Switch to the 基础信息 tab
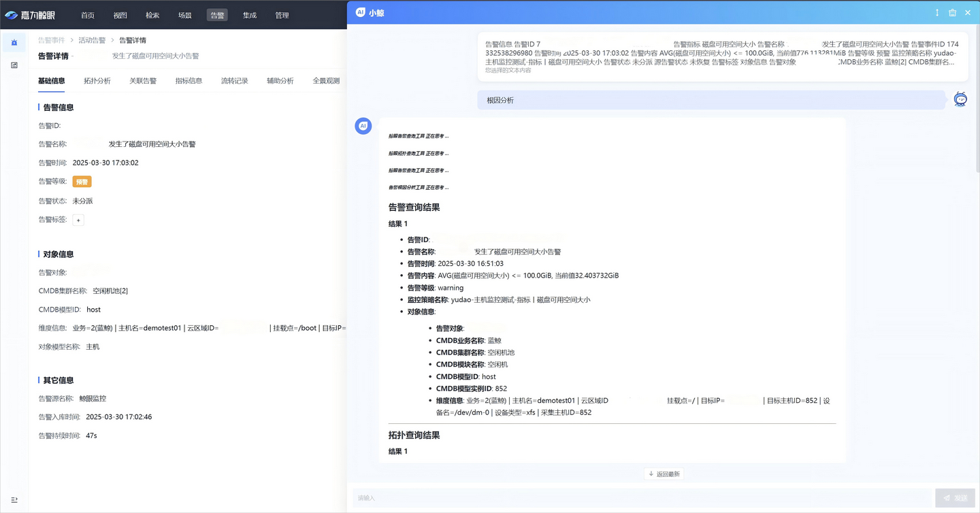 (x=52, y=81)
